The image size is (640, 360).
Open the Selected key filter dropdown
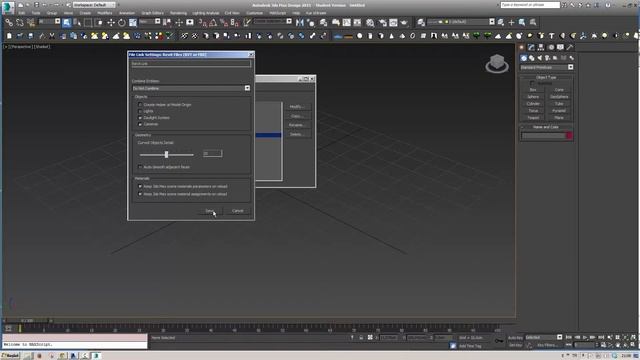coord(544,338)
